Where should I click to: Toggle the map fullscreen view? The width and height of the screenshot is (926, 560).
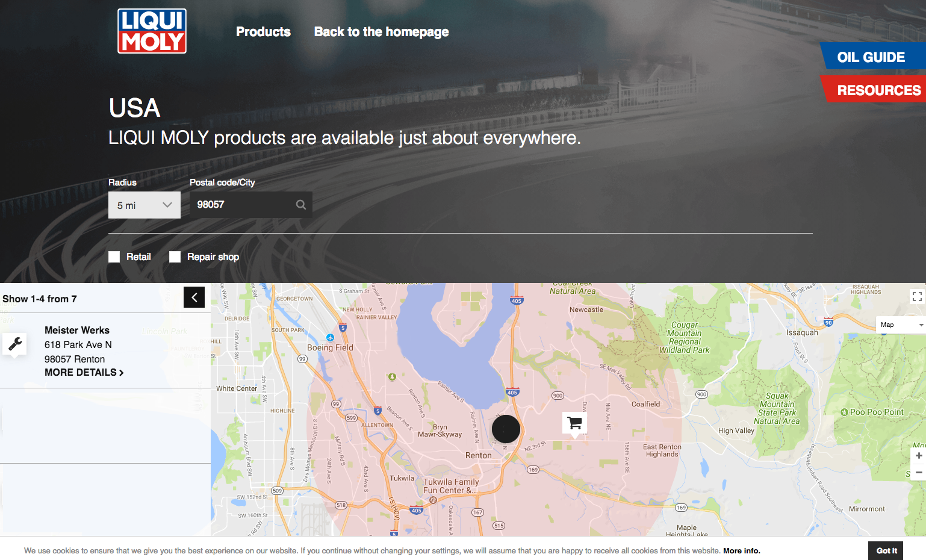(x=917, y=296)
